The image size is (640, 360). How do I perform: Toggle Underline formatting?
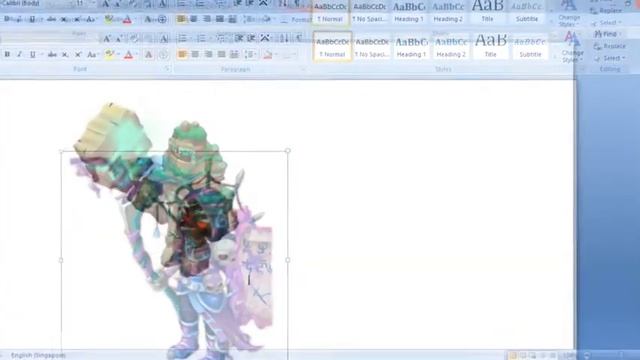point(32,54)
